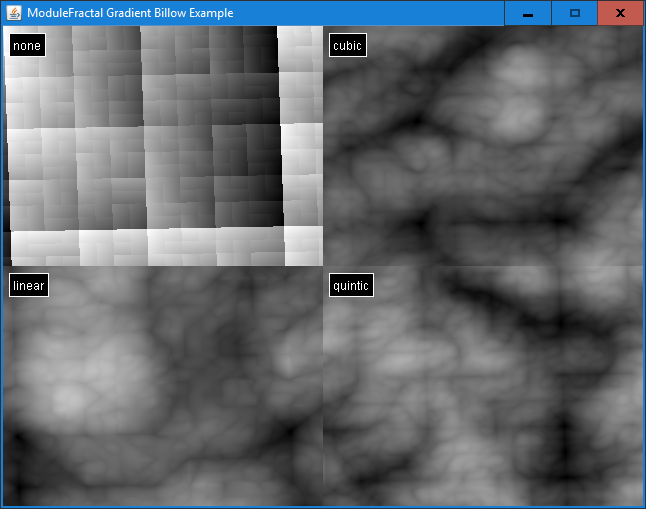Click the "linear" label tag
Image resolution: width=646 pixels, height=509 pixels.
pyautogui.click(x=29, y=286)
